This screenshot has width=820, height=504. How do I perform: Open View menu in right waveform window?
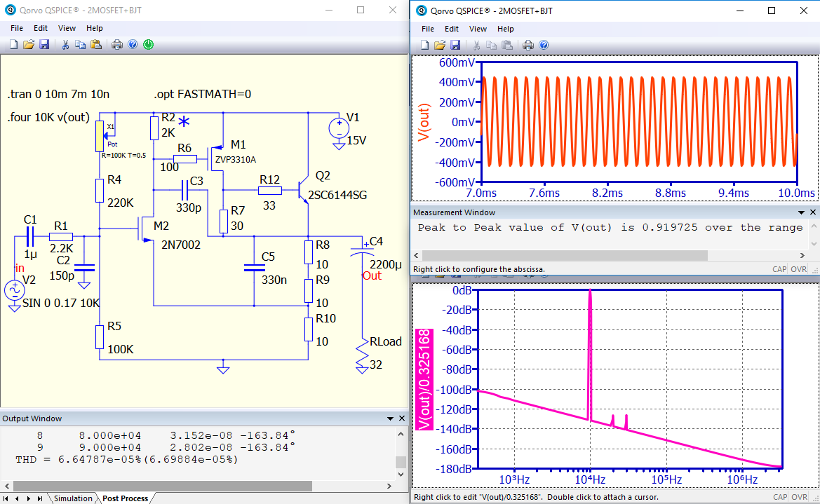pyautogui.click(x=478, y=29)
